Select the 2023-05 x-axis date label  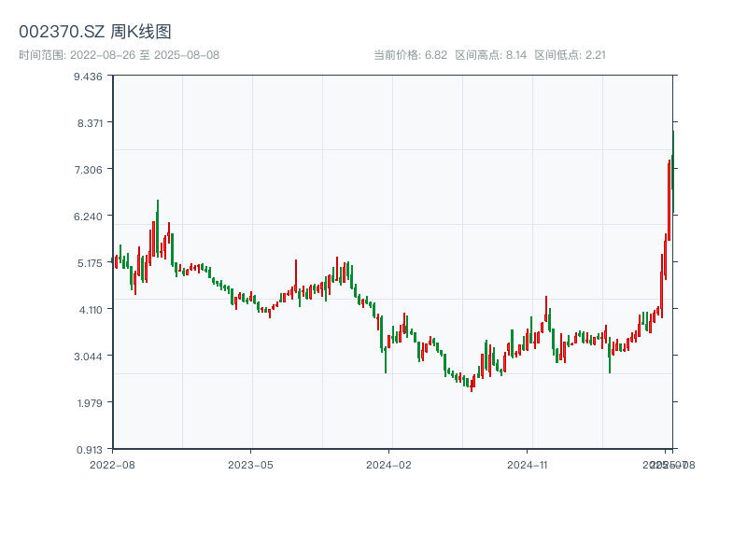pyautogui.click(x=250, y=464)
